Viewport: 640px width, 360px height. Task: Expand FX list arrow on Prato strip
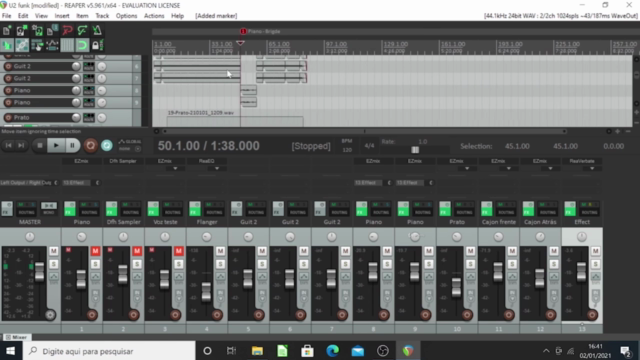tap(467, 169)
